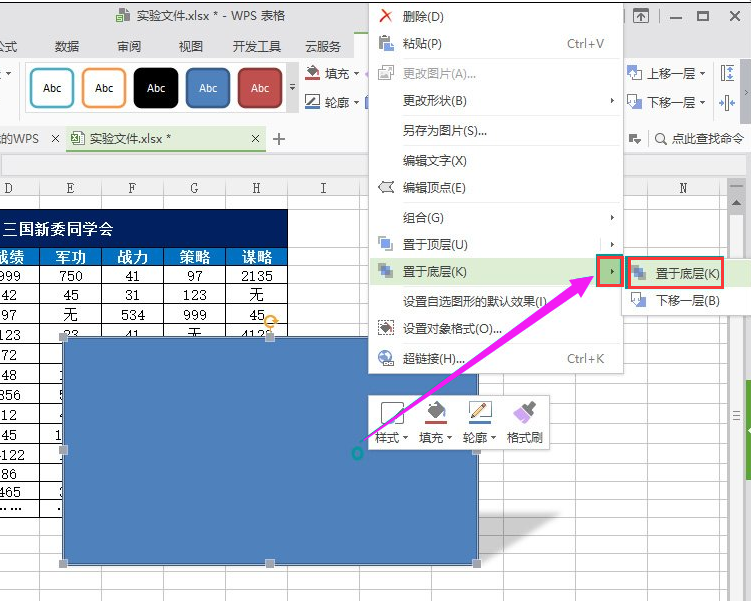Click the Hyperlink (超链接) globe icon
The height and width of the screenshot is (601, 751).
coord(386,358)
